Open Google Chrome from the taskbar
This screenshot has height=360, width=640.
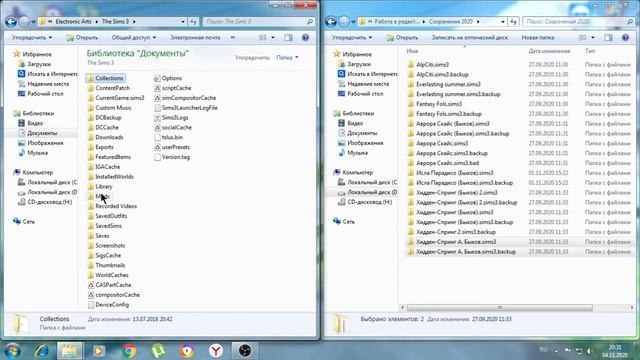[x=129, y=351]
